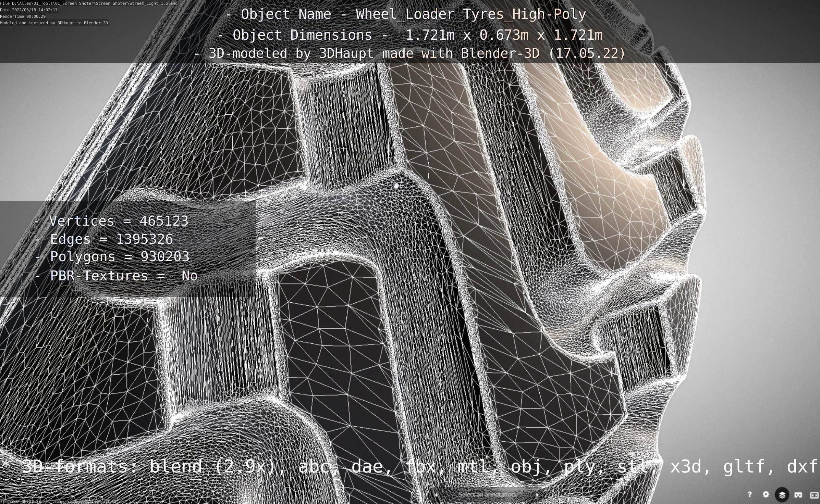Switch to theater mode icon
Screen dimensions: 820x504
pos(814,495)
